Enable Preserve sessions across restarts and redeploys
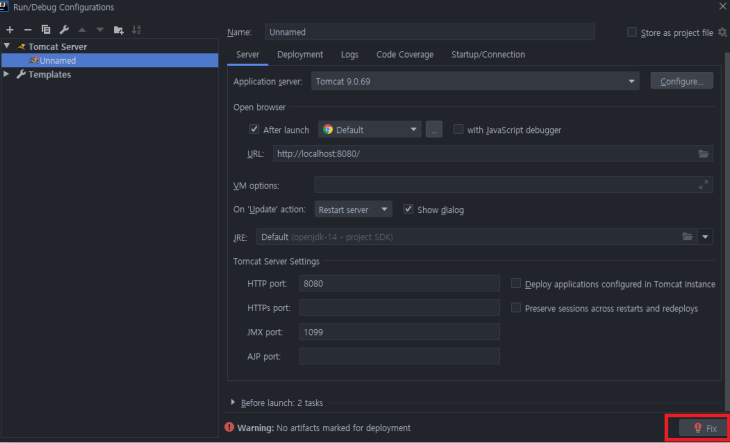 coord(516,308)
